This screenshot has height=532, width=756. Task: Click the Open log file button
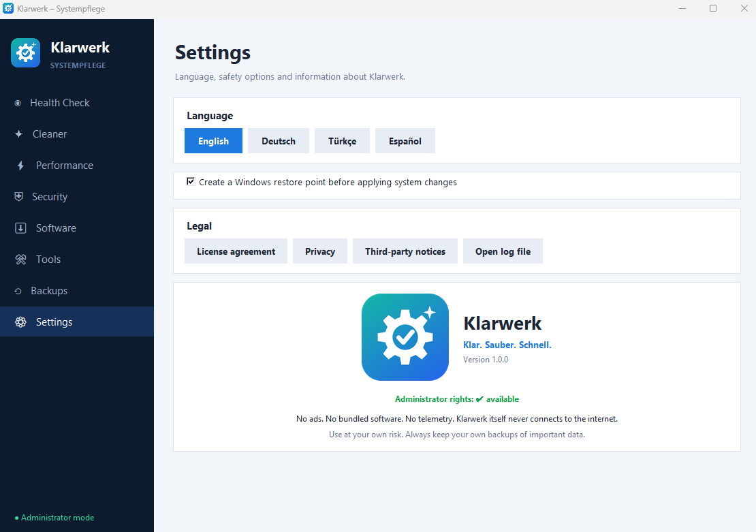click(x=503, y=251)
